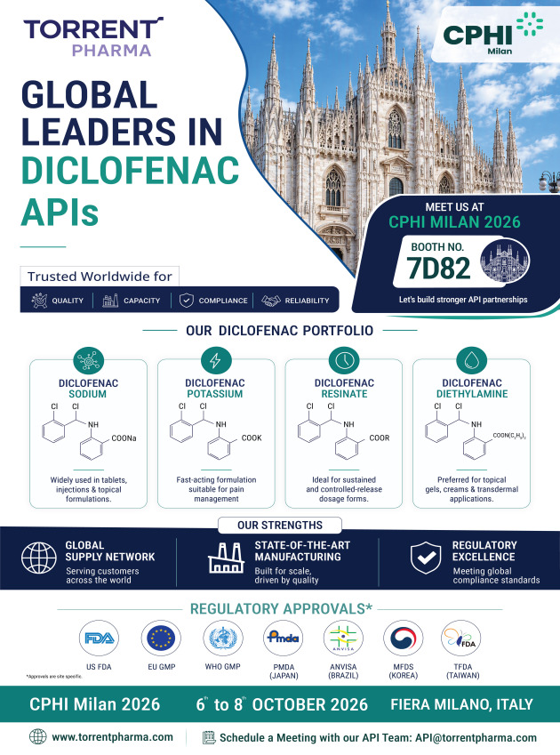Click the 'MEET US AT' text
Screen dimensions: 560x755
click(x=454, y=207)
